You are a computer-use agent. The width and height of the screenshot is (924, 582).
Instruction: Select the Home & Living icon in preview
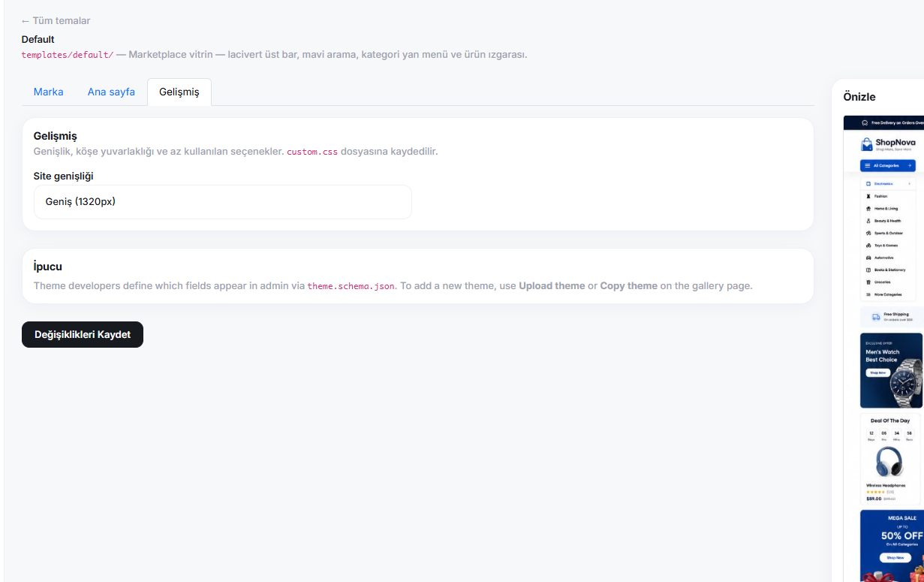[x=868, y=208]
